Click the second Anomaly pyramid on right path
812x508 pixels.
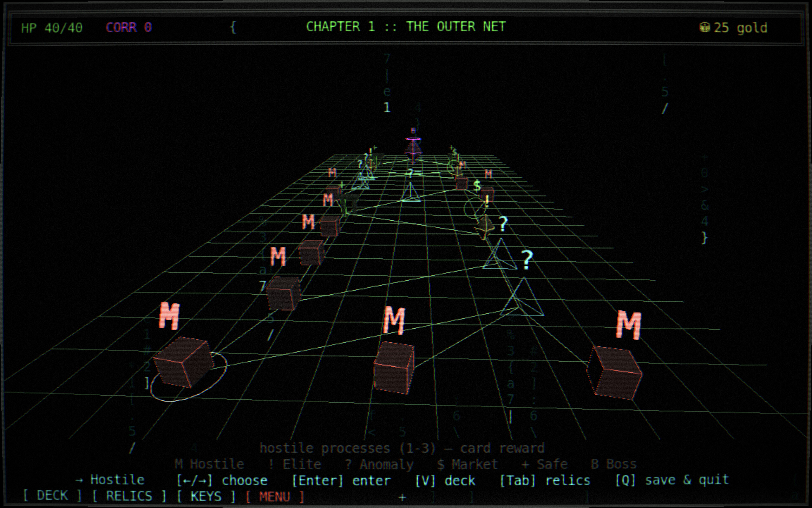pyautogui.click(x=500, y=254)
